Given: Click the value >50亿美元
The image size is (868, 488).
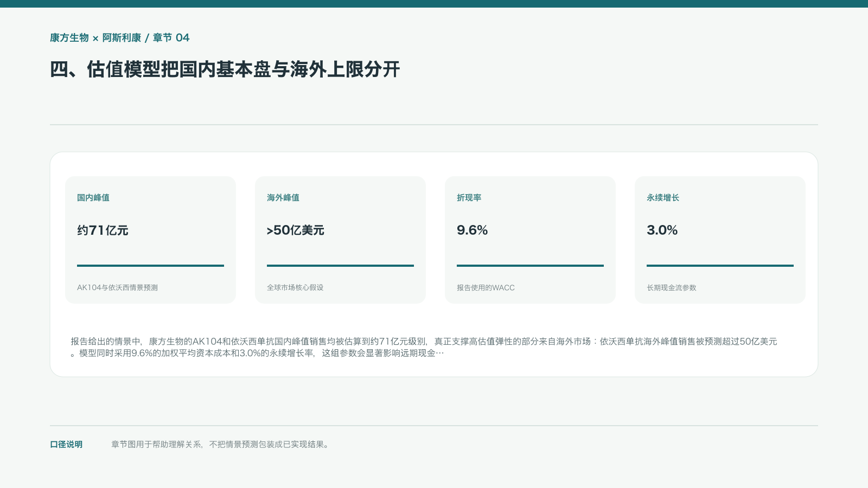Looking at the screenshot, I should pos(296,230).
